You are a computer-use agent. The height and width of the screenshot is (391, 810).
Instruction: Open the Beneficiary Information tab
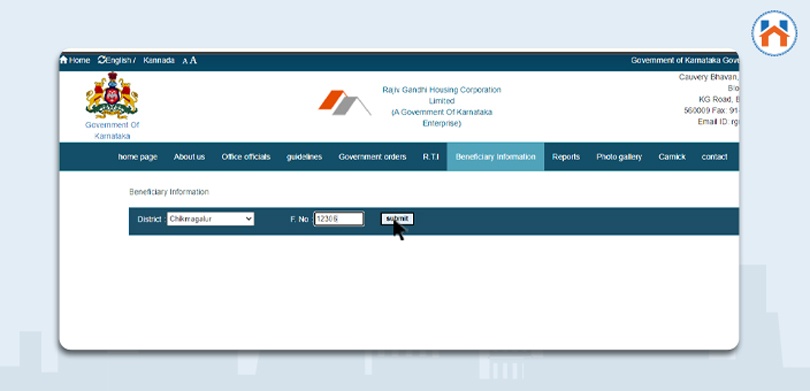pos(495,157)
